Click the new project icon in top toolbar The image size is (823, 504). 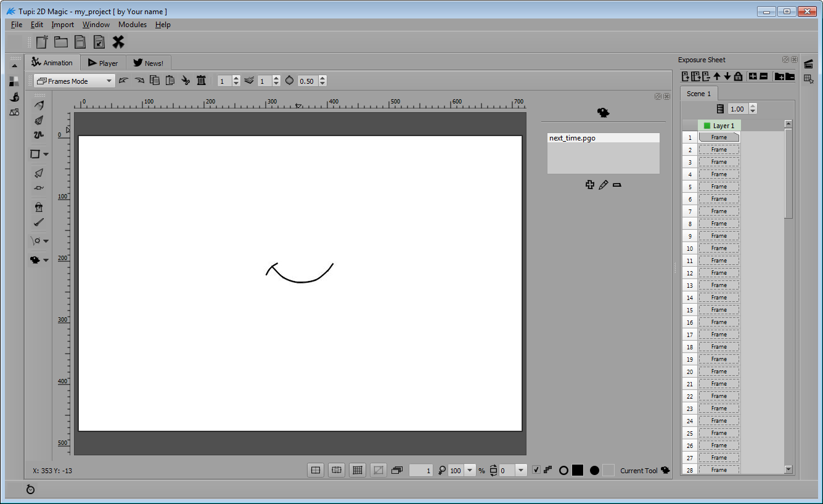tap(42, 42)
